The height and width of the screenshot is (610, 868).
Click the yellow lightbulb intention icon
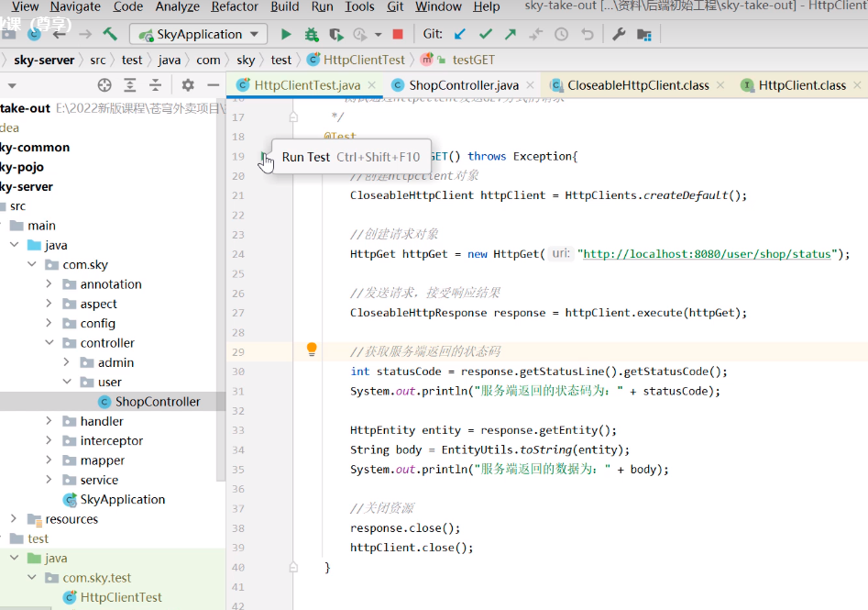coord(312,349)
